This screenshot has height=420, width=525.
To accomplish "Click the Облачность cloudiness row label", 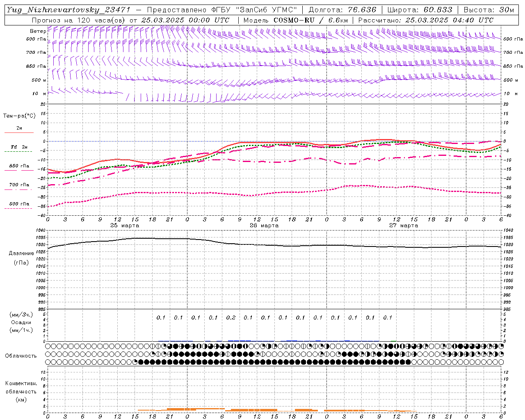I will [x=21, y=356].
